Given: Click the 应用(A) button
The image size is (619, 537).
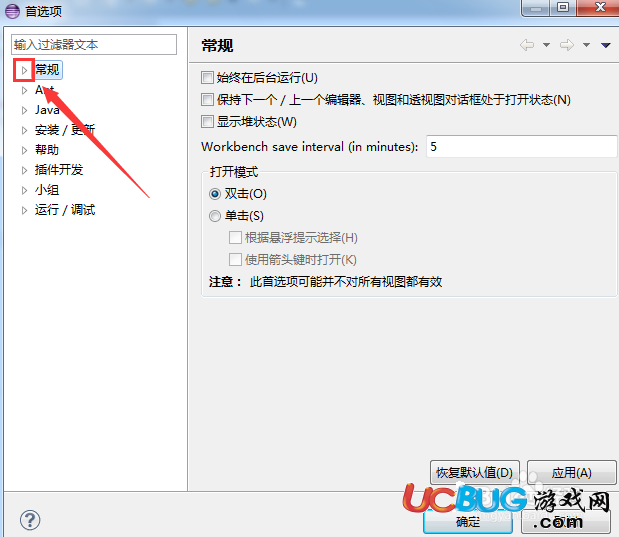Looking at the screenshot, I should tap(572, 472).
